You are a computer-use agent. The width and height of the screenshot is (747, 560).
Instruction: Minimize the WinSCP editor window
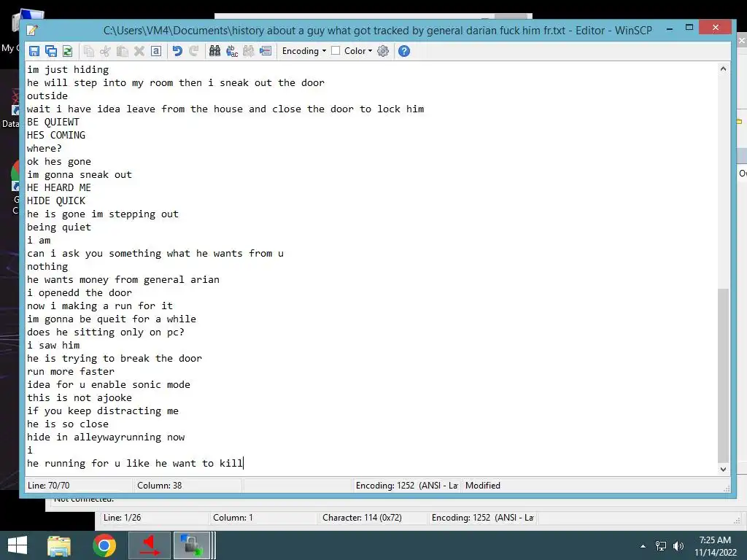pyautogui.click(x=670, y=28)
